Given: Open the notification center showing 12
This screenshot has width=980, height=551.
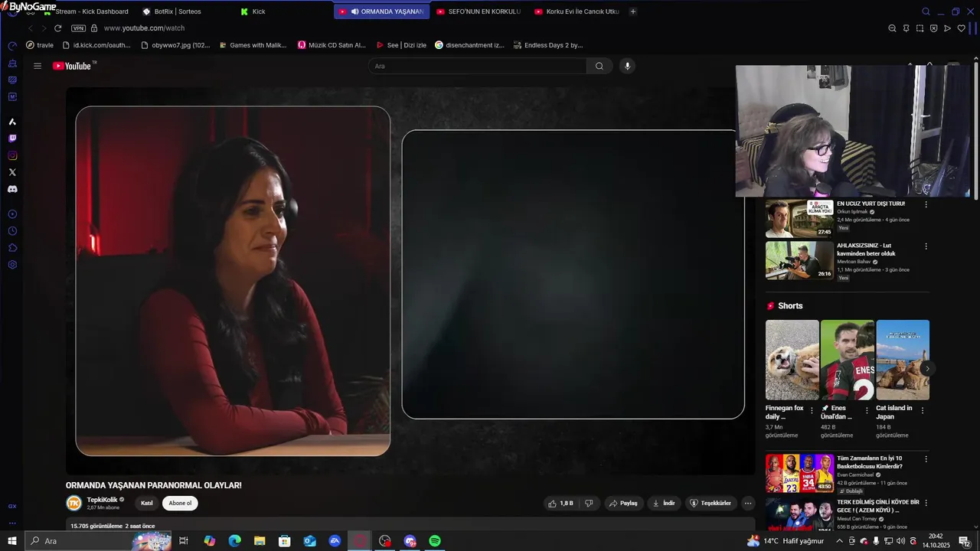Looking at the screenshot, I should (x=965, y=541).
